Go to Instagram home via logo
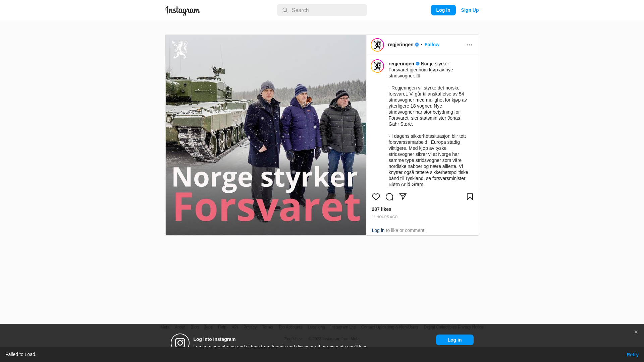Viewport: 644px width, 362px height. click(x=182, y=11)
